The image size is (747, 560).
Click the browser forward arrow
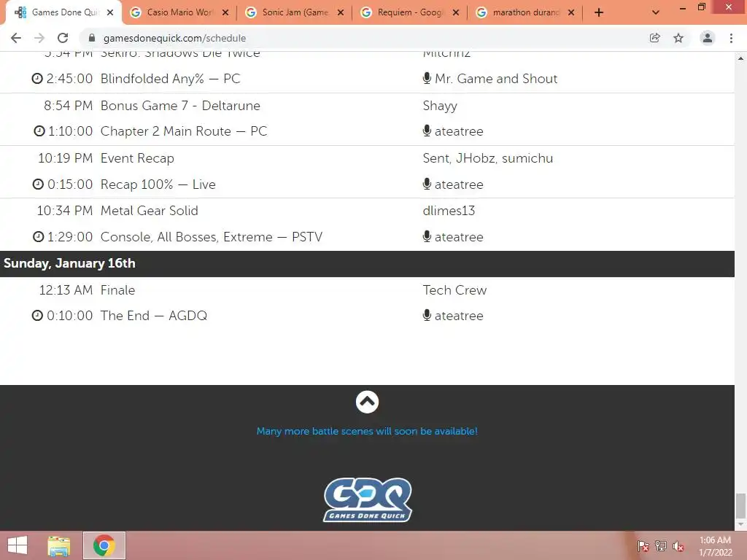[x=39, y=38]
